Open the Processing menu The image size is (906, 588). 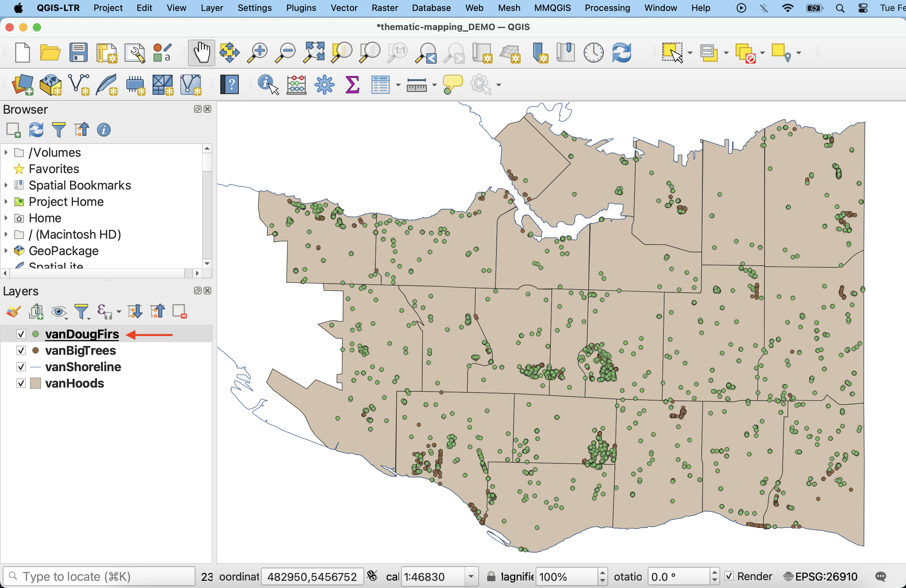tap(607, 8)
